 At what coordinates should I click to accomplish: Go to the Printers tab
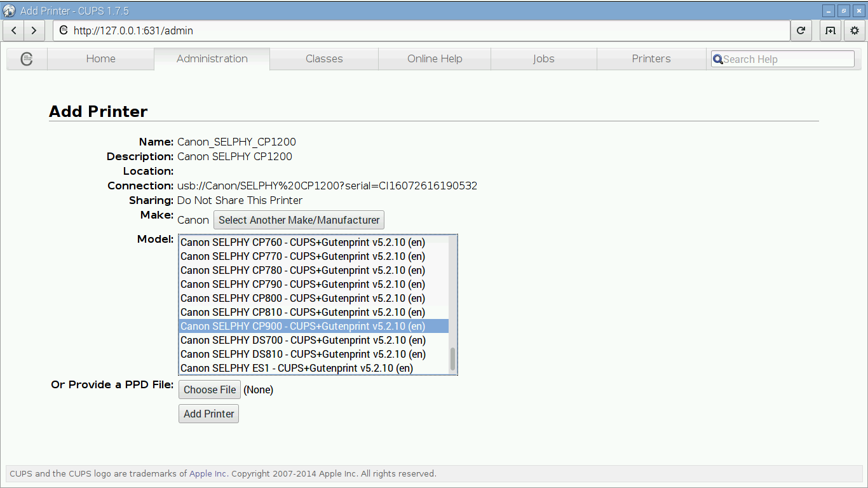tap(651, 58)
